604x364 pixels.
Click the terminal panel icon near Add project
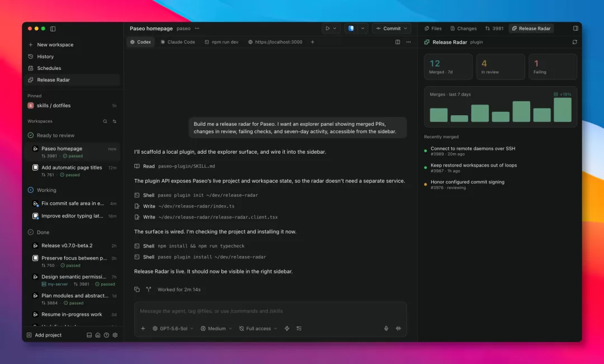pyautogui.click(x=89, y=335)
